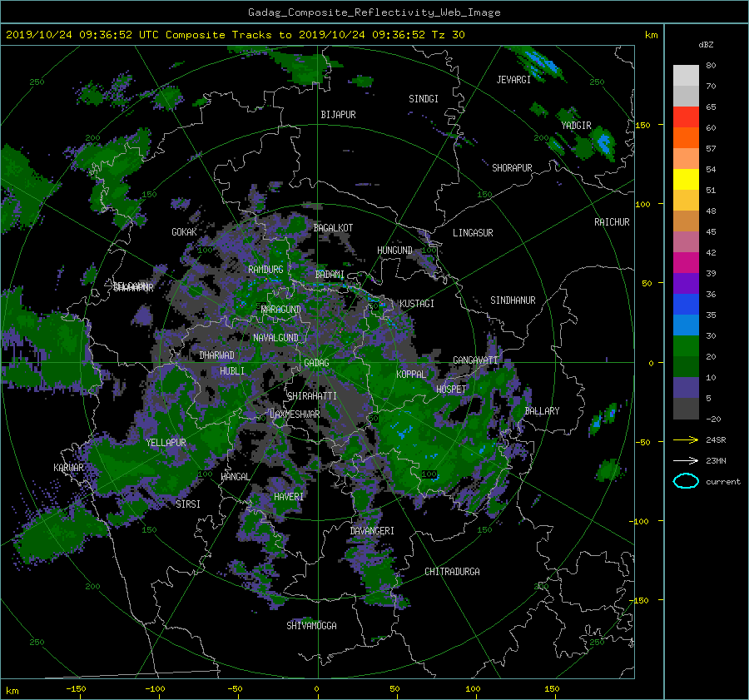The image size is (749, 700).
Task: Click the yellow 24SR arrow legend icon
Action: [x=686, y=439]
